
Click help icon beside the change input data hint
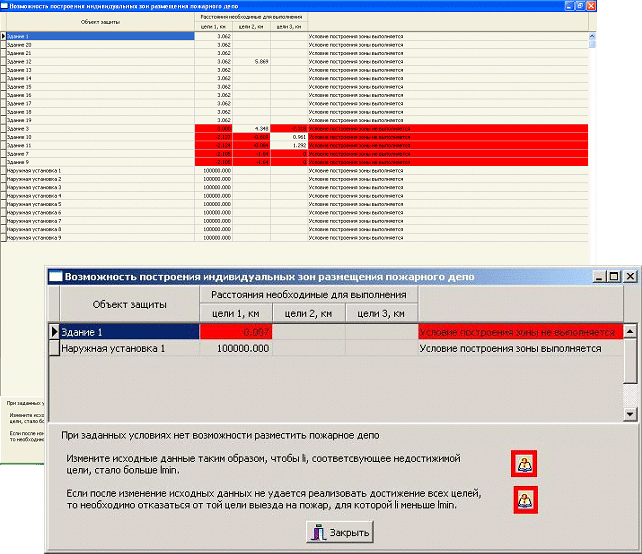tap(524, 463)
